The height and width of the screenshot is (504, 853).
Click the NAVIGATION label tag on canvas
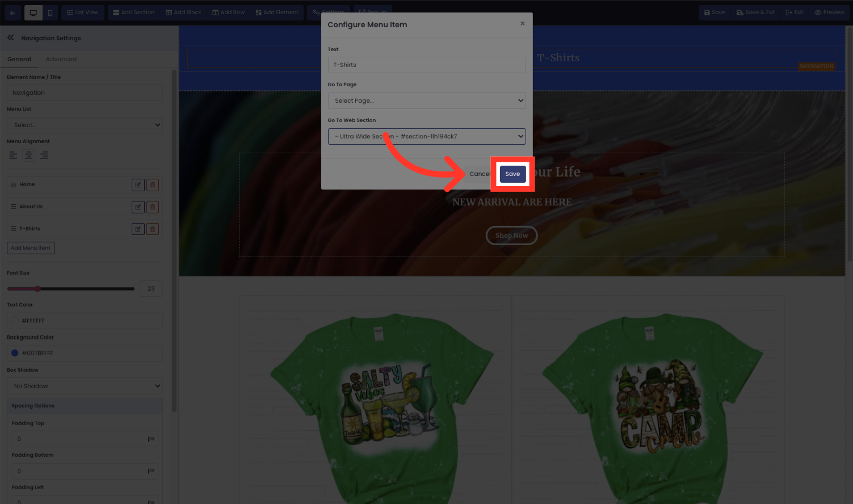(x=817, y=66)
